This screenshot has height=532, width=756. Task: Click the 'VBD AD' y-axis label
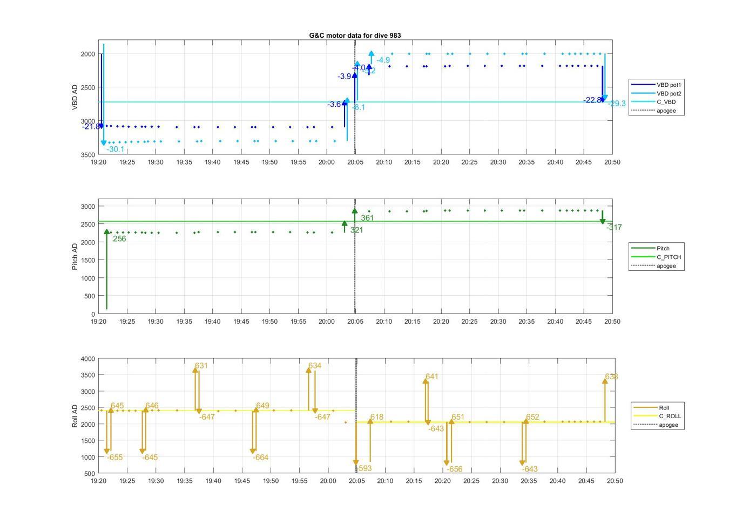tap(75, 97)
